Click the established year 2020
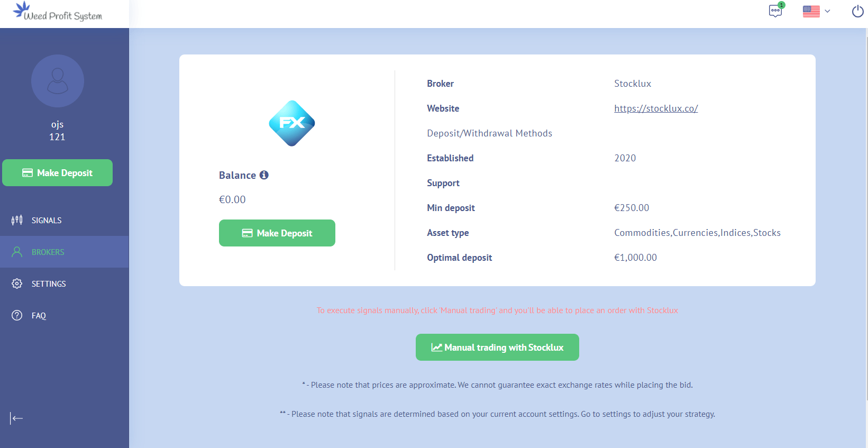The height and width of the screenshot is (448, 868). (625, 158)
